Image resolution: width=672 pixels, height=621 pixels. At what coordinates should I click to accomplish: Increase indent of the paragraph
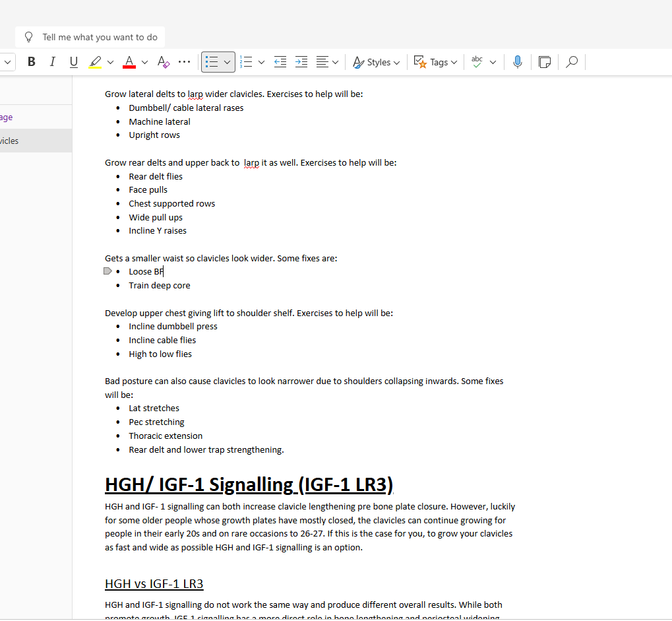click(301, 62)
